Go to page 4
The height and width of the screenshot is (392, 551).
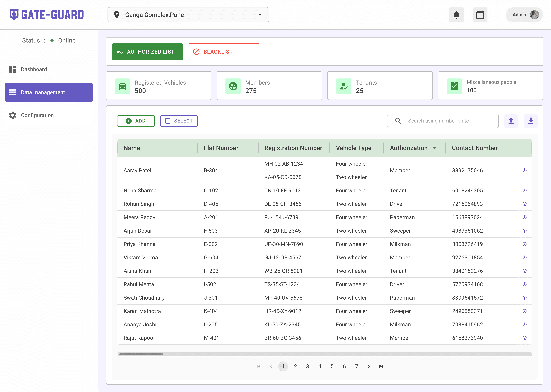pyautogui.click(x=320, y=366)
